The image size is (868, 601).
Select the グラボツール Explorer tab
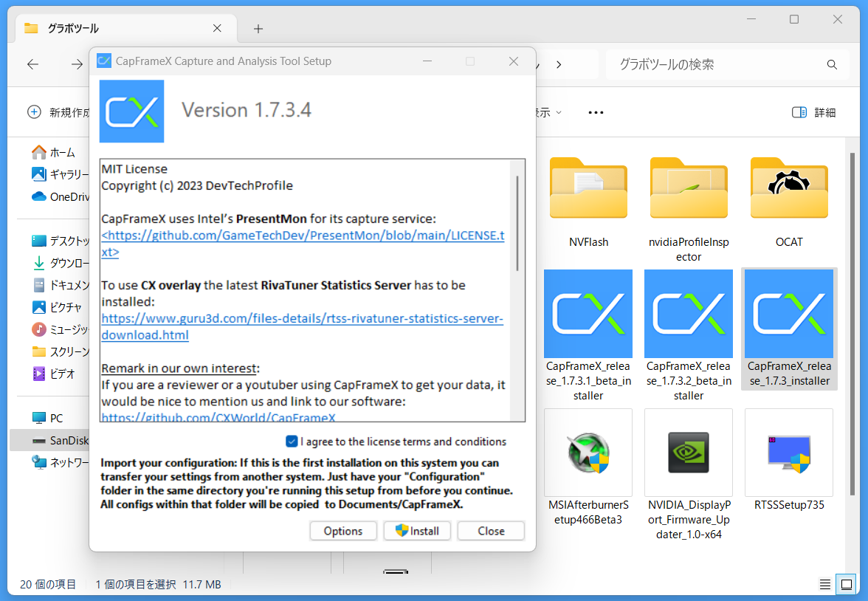click(126, 28)
